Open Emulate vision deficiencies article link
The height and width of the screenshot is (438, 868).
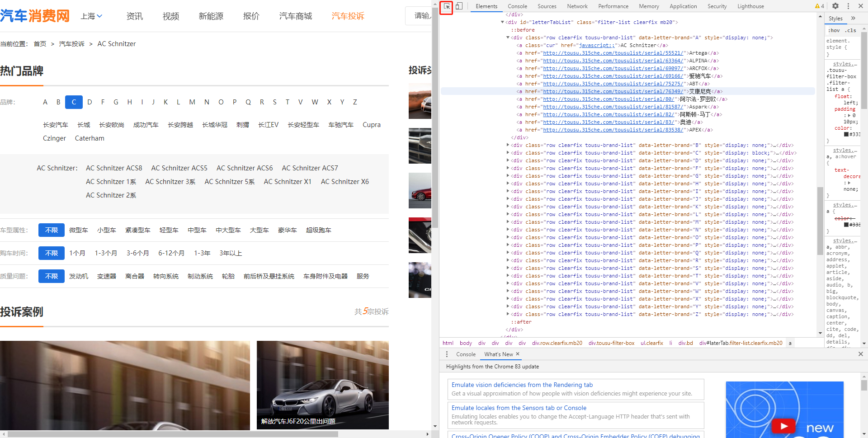(522, 385)
